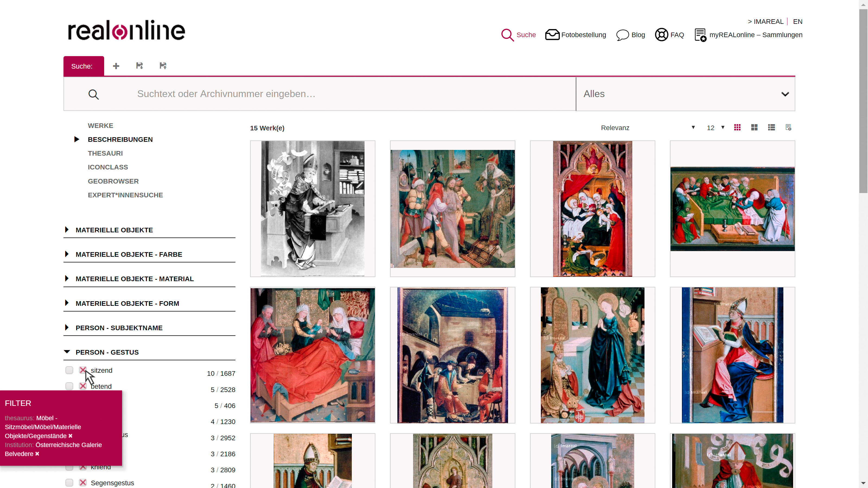
Task: Tick the include checkbox for Segensgestus
Action: [69, 483]
